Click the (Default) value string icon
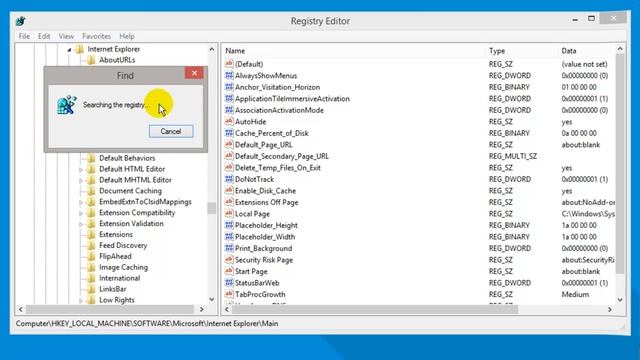 pos(229,64)
